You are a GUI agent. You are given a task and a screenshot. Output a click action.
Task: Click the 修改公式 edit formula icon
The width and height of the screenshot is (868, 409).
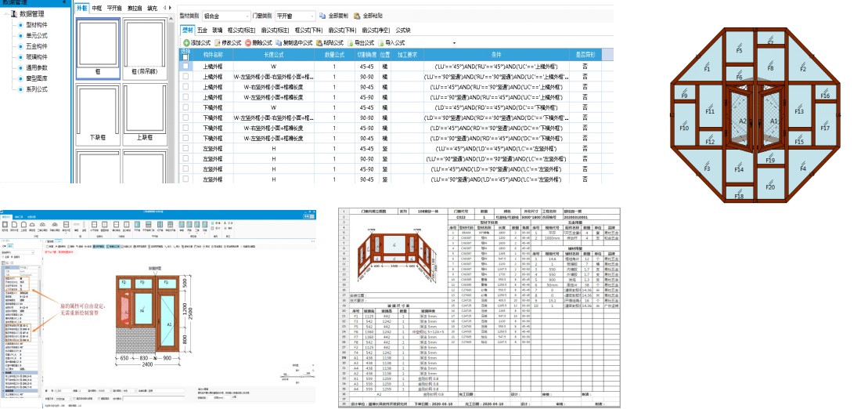(218, 42)
